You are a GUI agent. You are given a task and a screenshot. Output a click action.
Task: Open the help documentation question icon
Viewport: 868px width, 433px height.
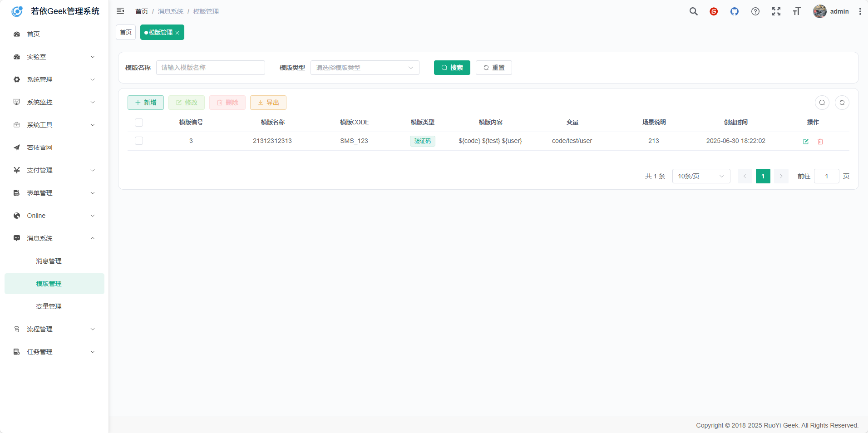[x=755, y=11]
